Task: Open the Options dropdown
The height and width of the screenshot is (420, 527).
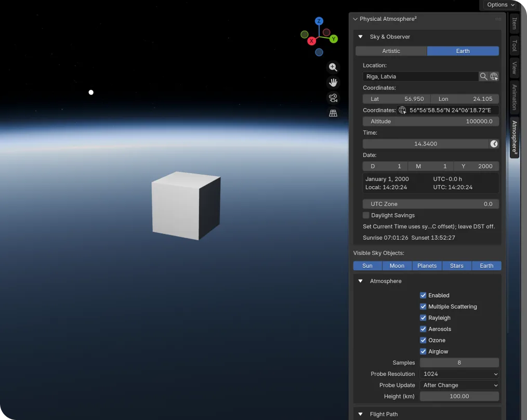Action: 501,5
